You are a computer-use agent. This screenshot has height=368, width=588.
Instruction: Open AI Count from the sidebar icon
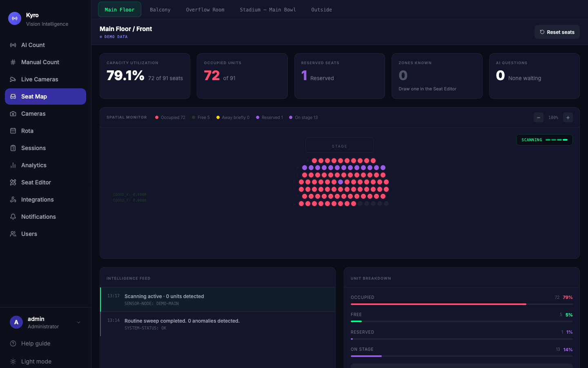tap(13, 45)
